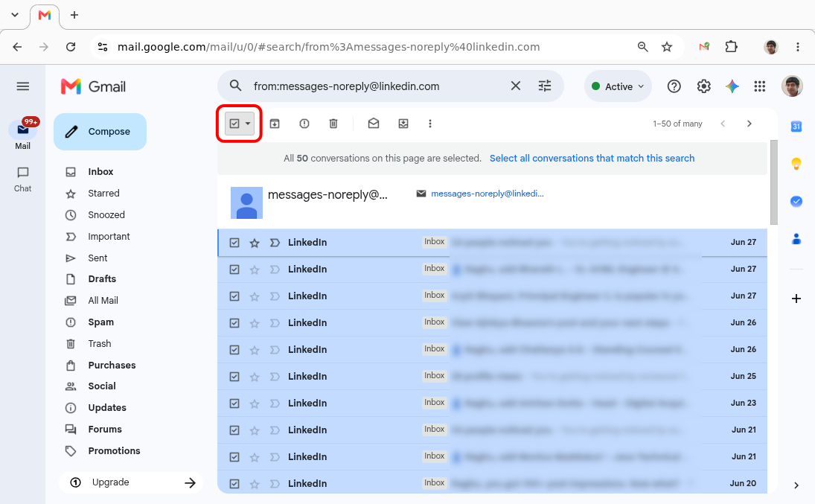Open the Updates category

(x=107, y=408)
